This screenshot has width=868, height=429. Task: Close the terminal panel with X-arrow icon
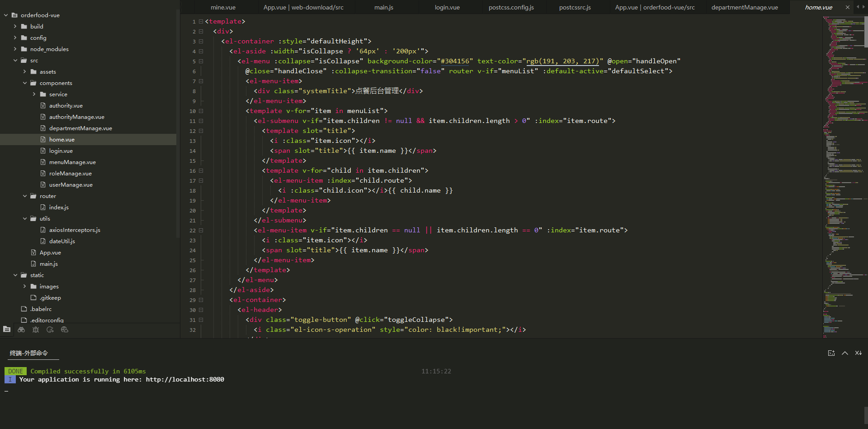tap(859, 353)
